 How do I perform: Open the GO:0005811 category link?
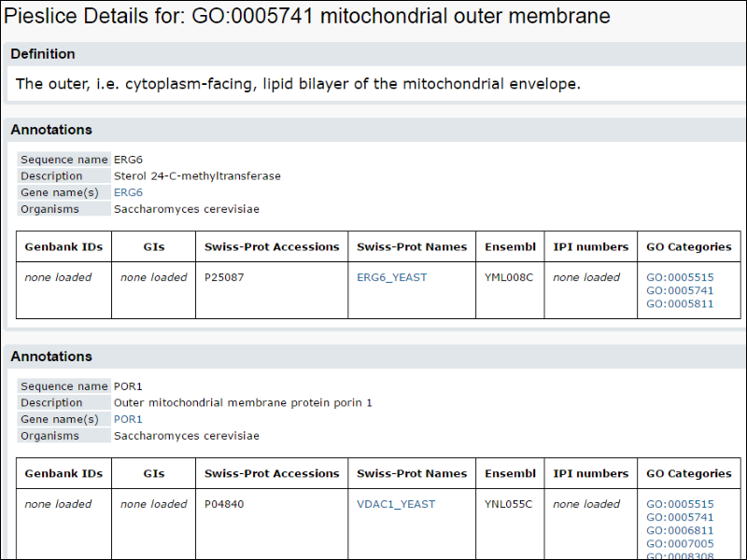coord(680,303)
